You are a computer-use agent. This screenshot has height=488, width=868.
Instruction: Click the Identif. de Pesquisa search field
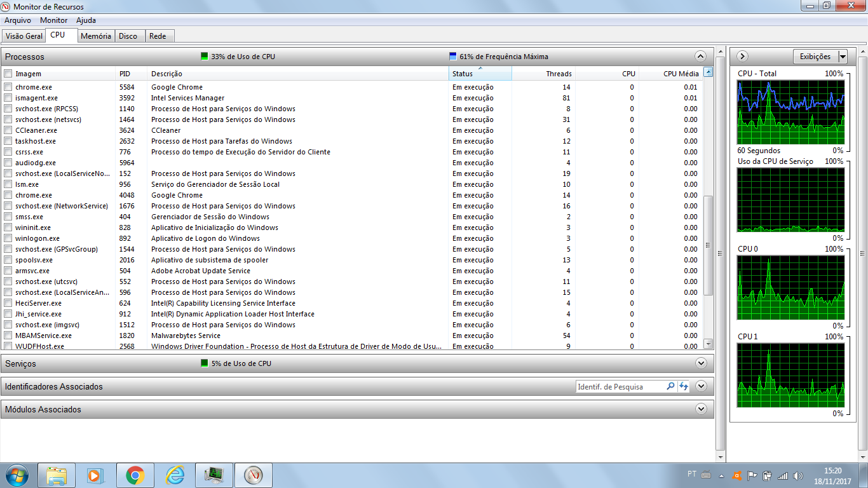tap(620, 386)
